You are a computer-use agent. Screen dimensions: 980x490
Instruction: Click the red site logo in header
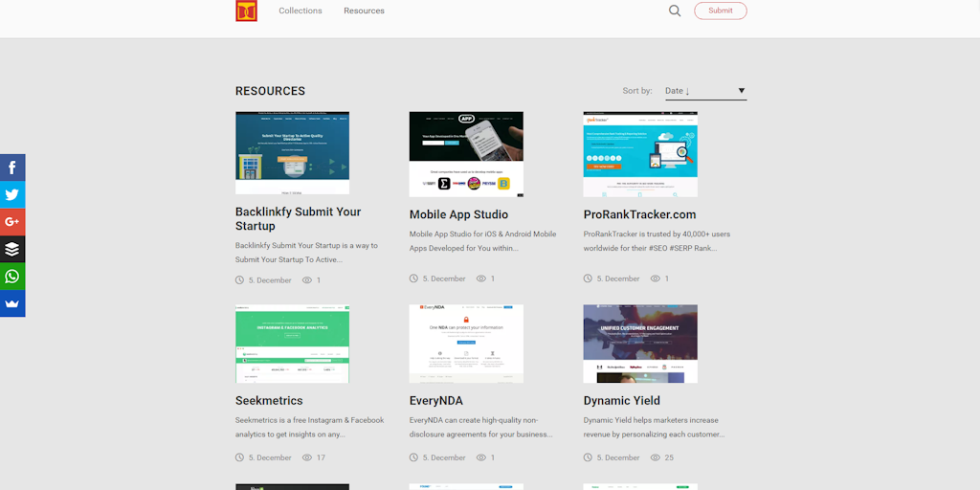tap(246, 11)
